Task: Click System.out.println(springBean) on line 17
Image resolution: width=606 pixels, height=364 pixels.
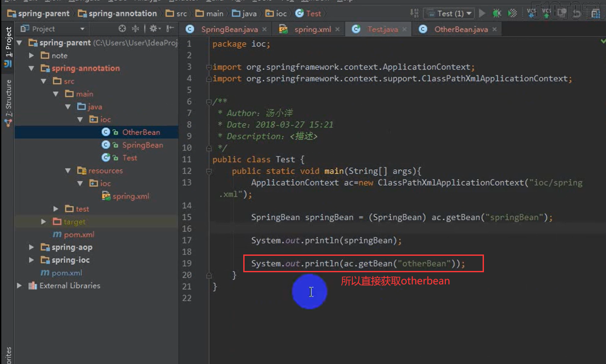Action: [x=326, y=240]
